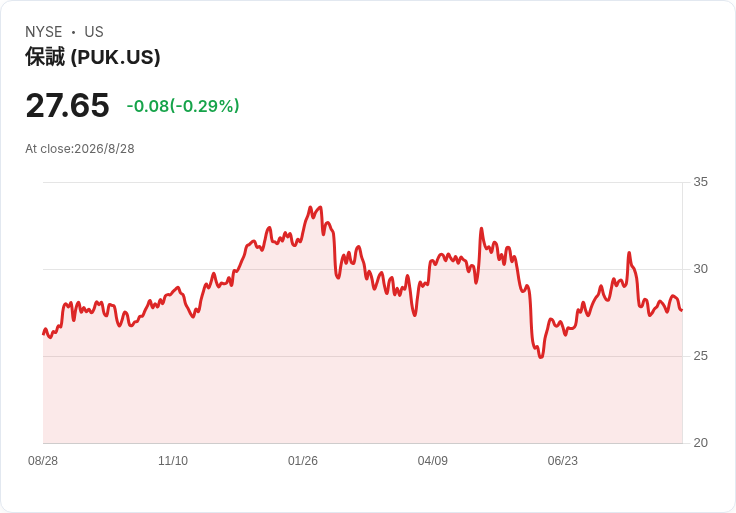The width and height of the screenshot is (736, 513).
Task: Click the chart's lowest dip before 06/23
Action: click(x=541, y=357)
